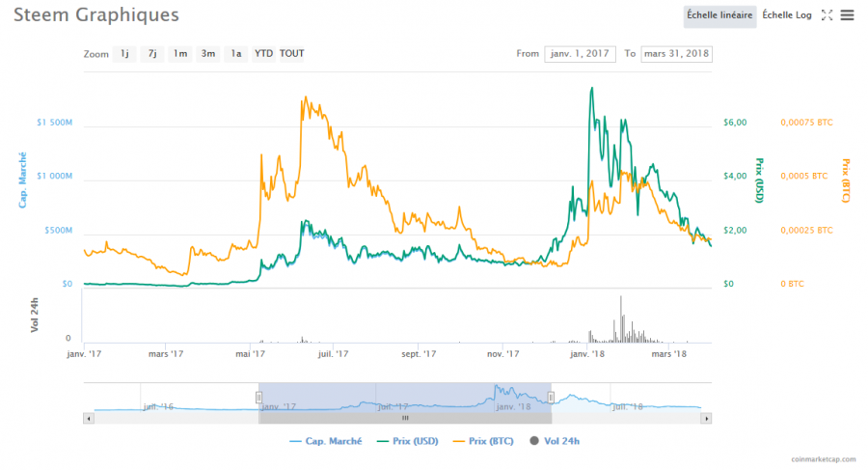Switch to Échelle Log scale

[x=787, y=15]
